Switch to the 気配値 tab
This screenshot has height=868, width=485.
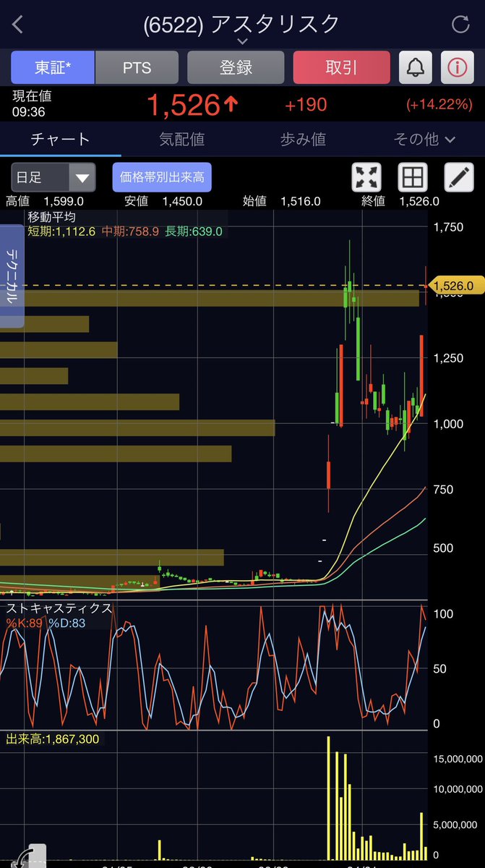pyautogui.click(x=182, y=140)
